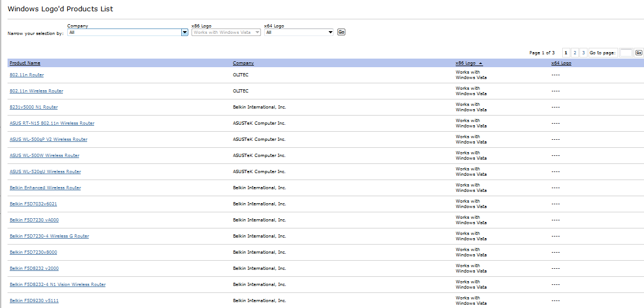The width and height of the screenshot is (644, 308).
Task: Go to page 2 of results
Action: coord(575,53)
